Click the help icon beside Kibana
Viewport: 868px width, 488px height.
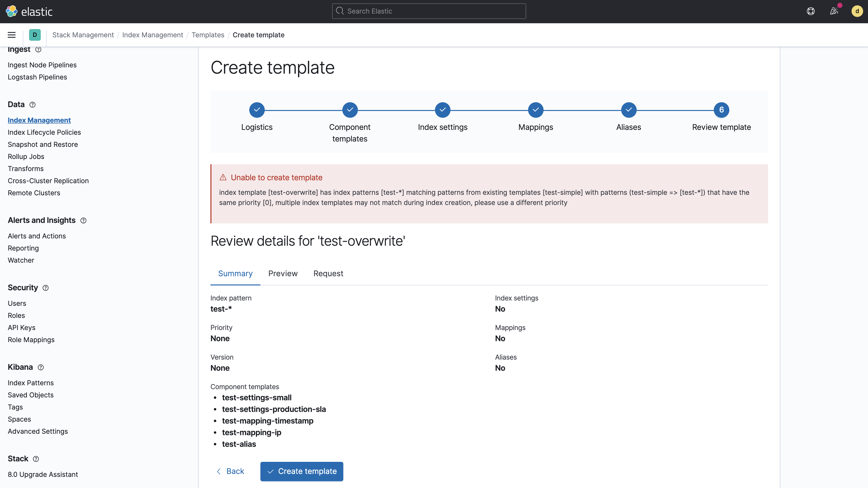pyautogui.click(x=41, y=367)
